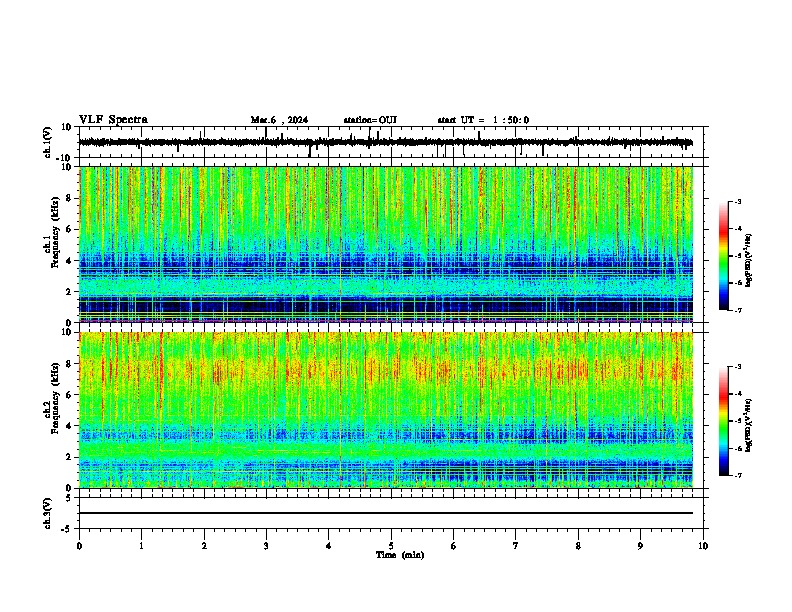Click the ch.2 frequency spectrogram panel
792x612 pixels.
coord(386,410)
